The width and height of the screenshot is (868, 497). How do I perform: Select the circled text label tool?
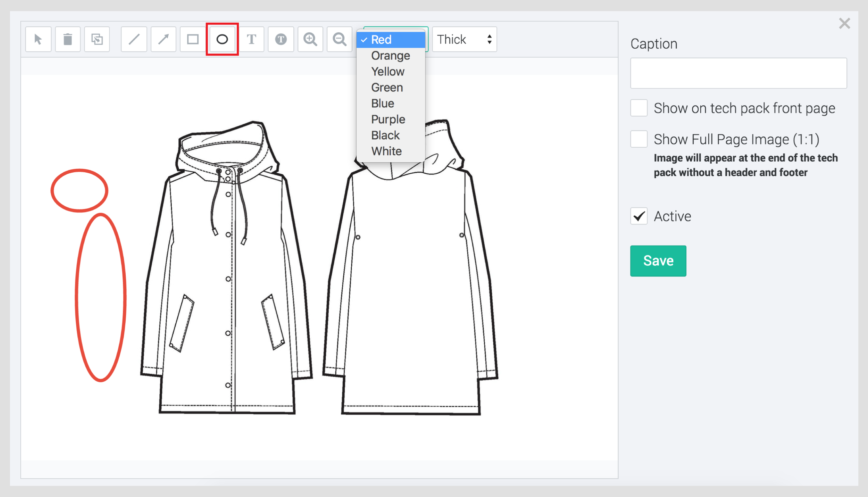281,39
